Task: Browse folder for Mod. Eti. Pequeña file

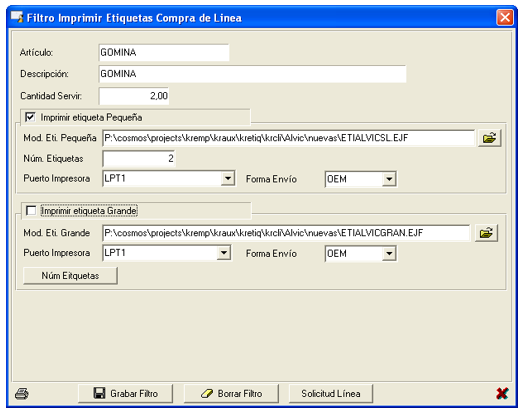Action: [489, 138]
